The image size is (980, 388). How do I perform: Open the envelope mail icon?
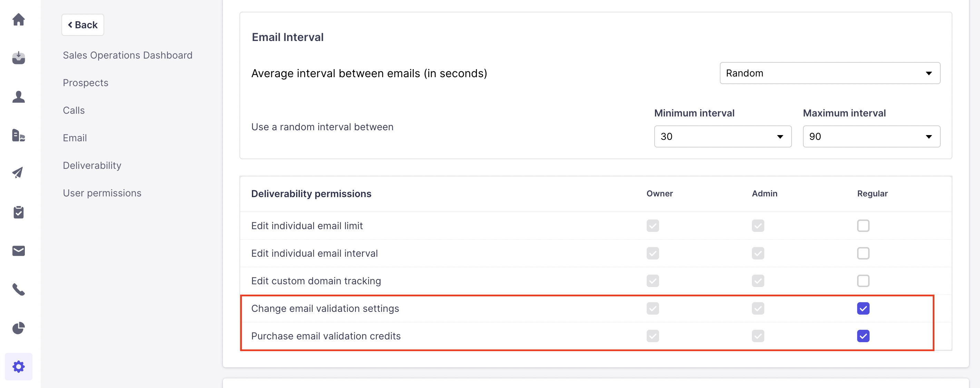tap(19, 251)
